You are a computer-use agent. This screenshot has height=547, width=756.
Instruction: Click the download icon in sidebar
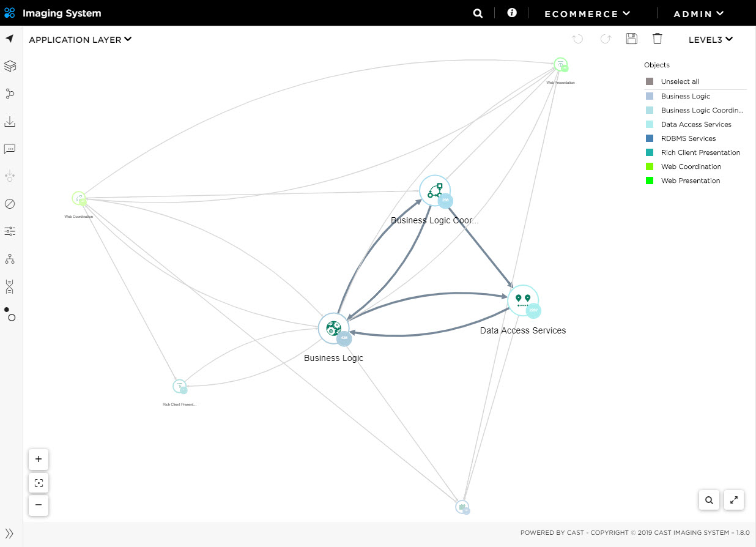coord(10,122)
